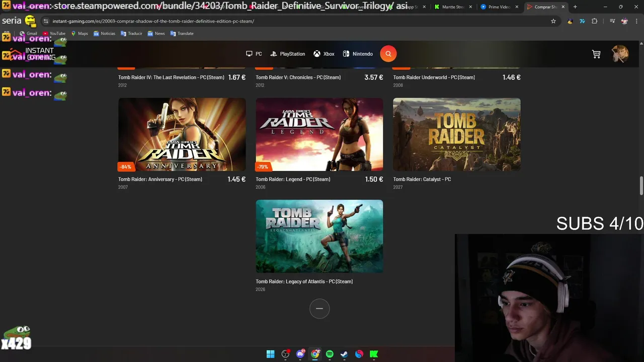Open the Chrome three-dot menu

(x=636, y=21)
